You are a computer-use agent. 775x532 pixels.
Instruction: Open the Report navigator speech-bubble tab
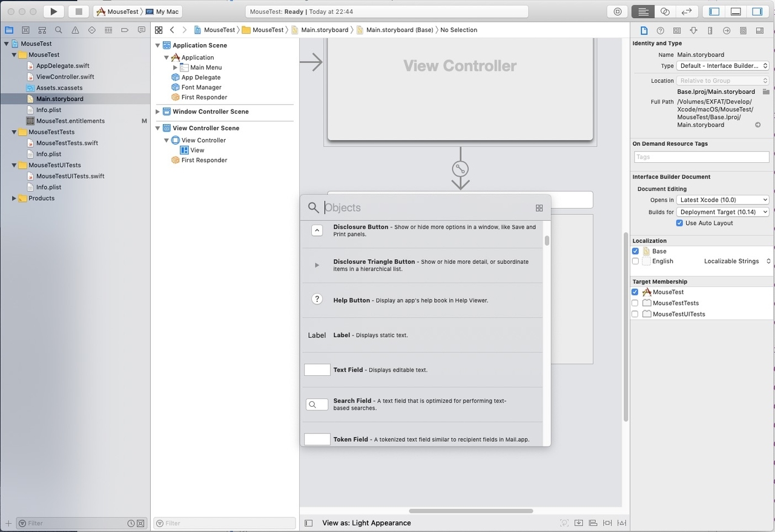(x=142, y=30)
